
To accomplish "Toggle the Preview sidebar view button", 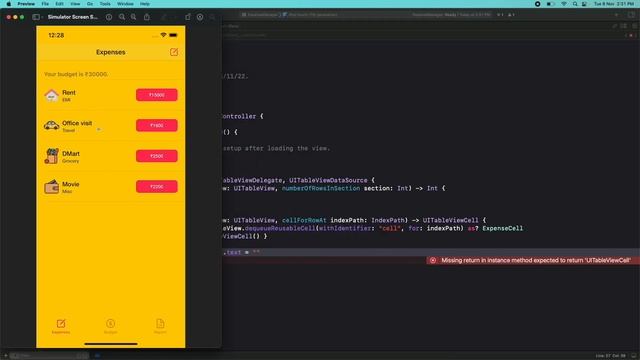I will pyautogui.click(x=36, y=17).
